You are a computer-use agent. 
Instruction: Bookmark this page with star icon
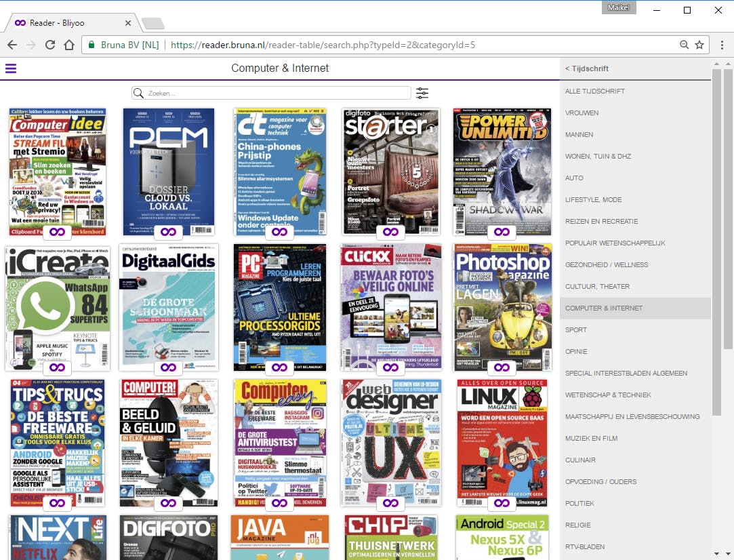click(699, 45)
